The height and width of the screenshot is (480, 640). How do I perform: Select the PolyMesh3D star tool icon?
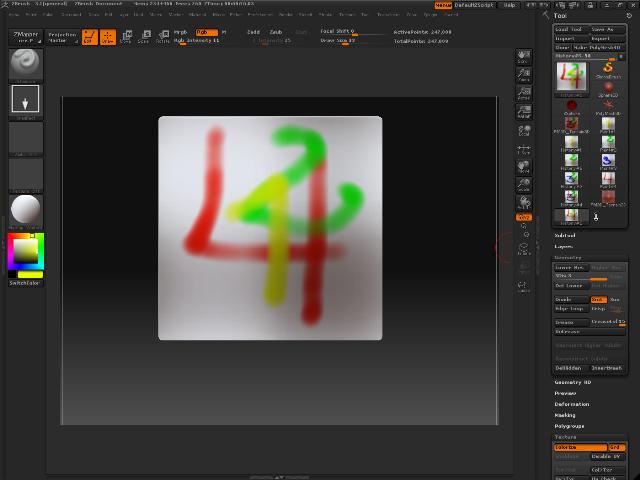coord(608,107)
